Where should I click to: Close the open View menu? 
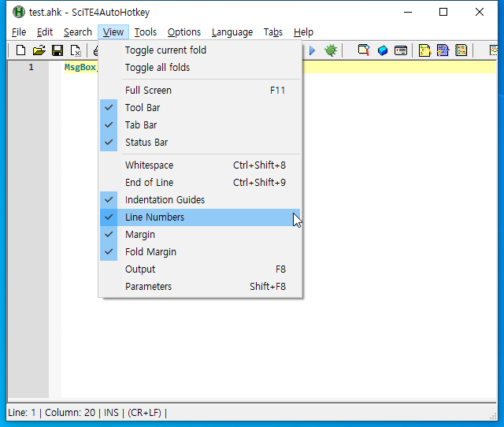(113, 32)
